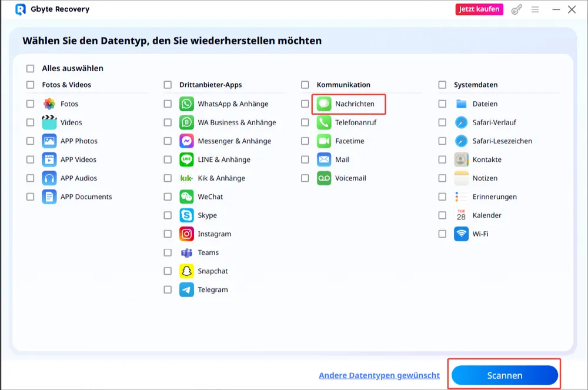
Task: Tick the Nachrichten checkbox
Action: pos(305,104)
